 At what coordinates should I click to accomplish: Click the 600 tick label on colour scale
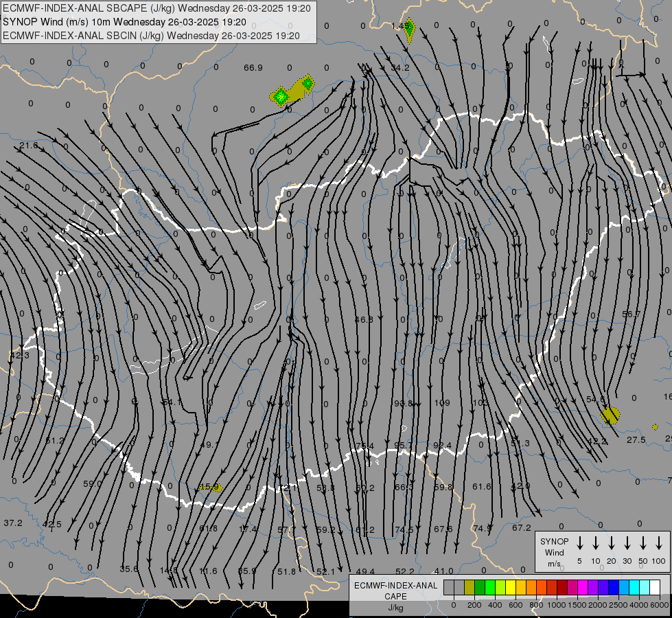[x=515, y=605]
